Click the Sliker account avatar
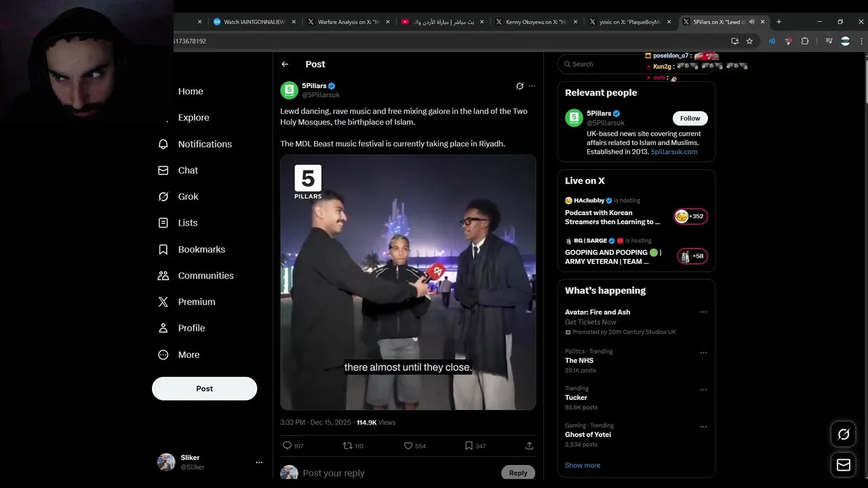This screenshot has height=488, width=868. 166,462
